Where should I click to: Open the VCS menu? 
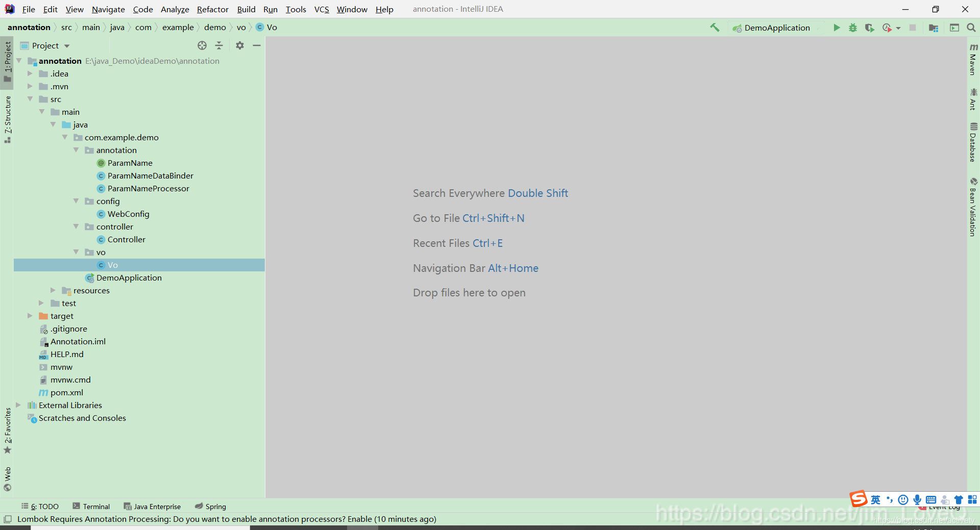322,9
